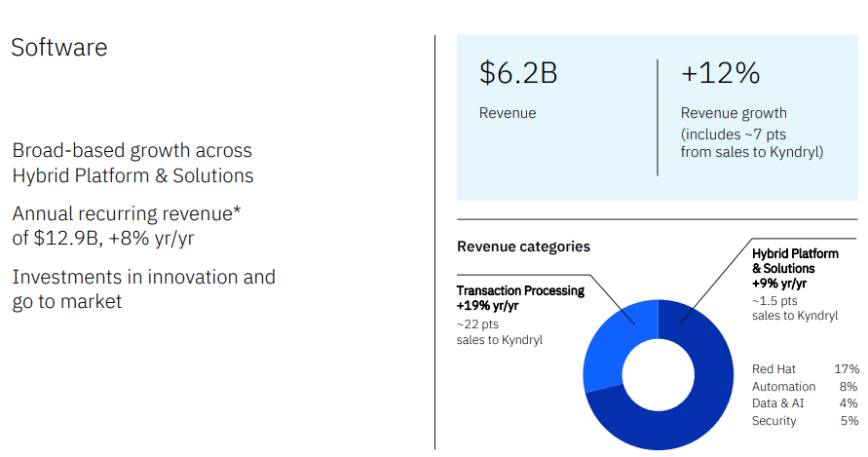Click the Data & AI 4% row
The width and height of the screenshot is (868, 457).
(x=805, y=403)
